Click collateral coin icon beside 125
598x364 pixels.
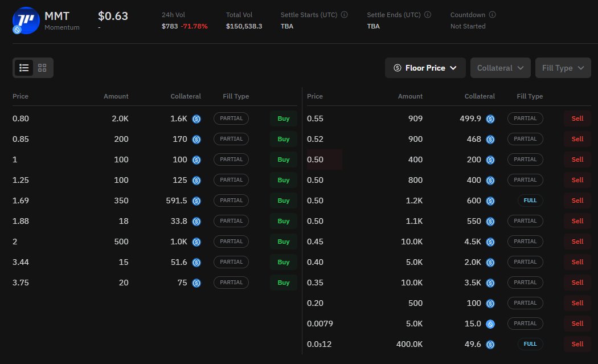(196, 181)
